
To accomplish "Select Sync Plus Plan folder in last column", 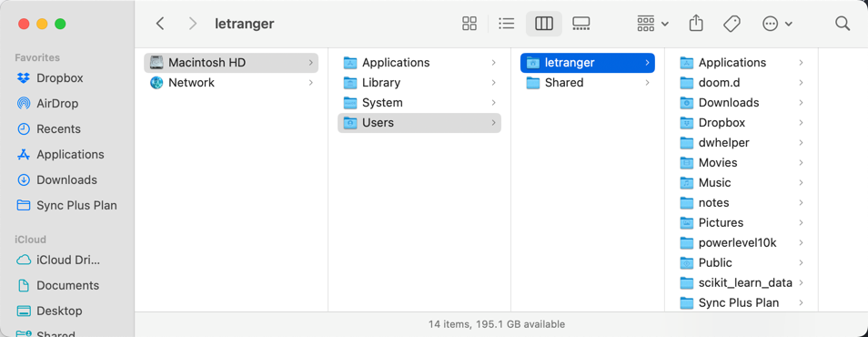I will pos(742,302).
